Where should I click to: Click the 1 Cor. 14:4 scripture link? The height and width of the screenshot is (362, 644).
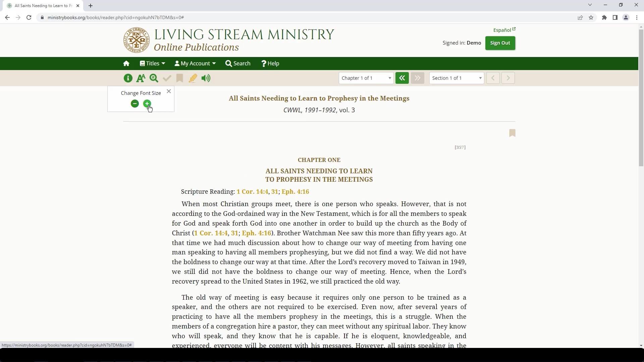tap(252, 191)
